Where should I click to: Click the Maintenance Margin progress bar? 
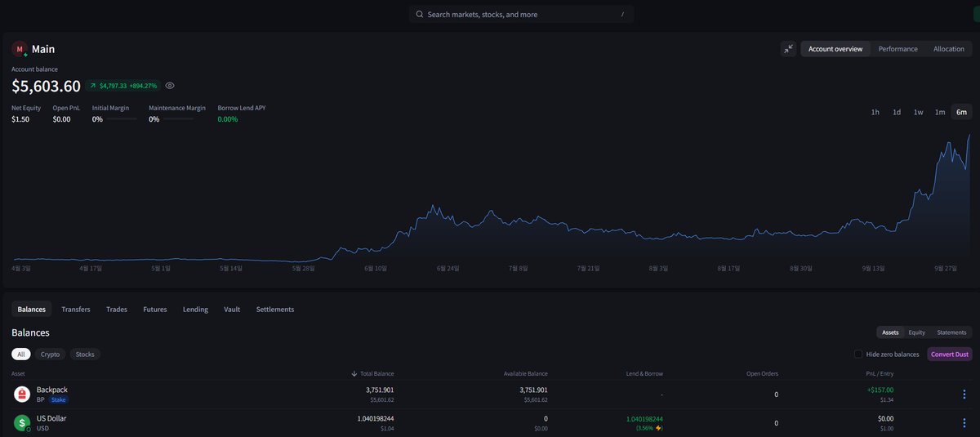[178, 119]
